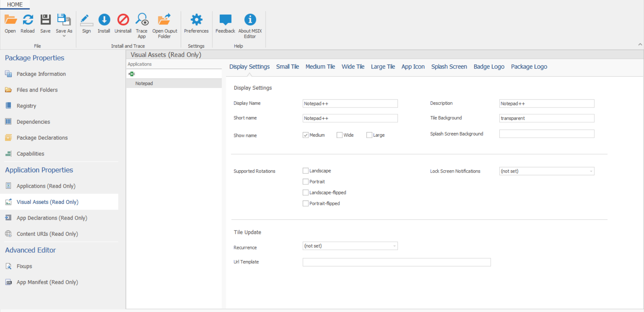The image size is (644, 312).
Task: Sign the package with the Sign icon
Action: (x=87, y=19)
